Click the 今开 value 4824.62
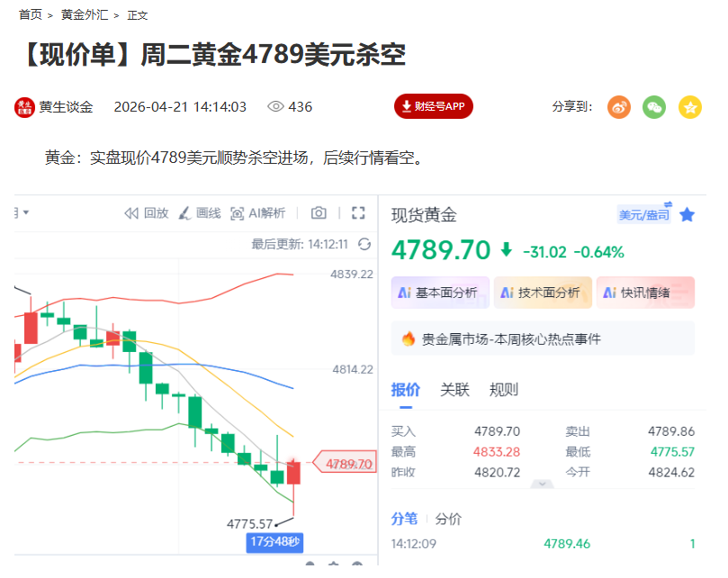Screen dimensions: 728x578 click(671, 472)
